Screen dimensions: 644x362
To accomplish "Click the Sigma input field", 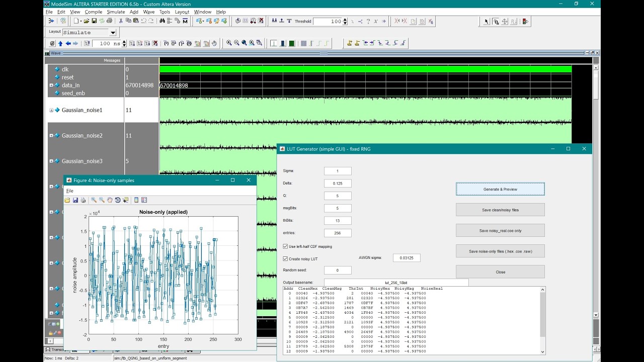I will tap(338, 171).
